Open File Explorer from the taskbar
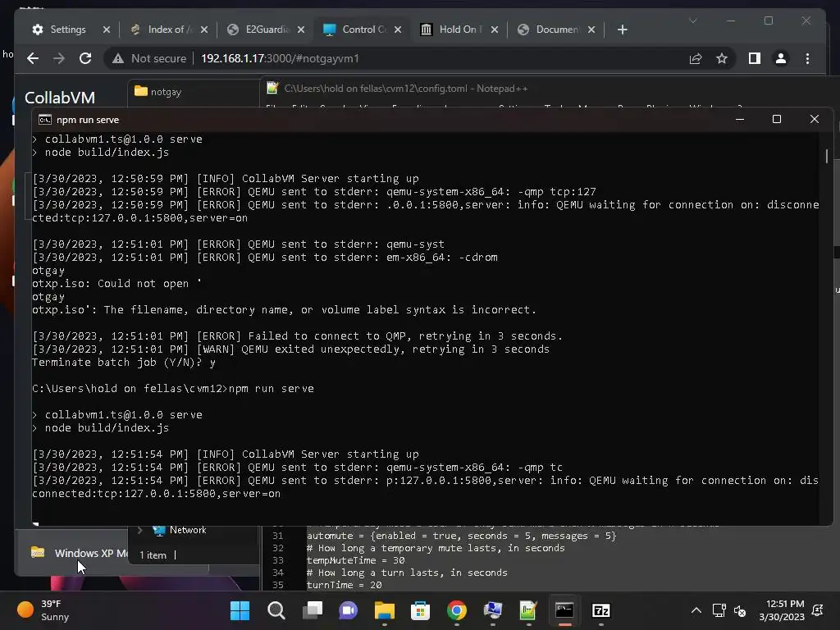This screenshot has width=840, height=630. 384,610
